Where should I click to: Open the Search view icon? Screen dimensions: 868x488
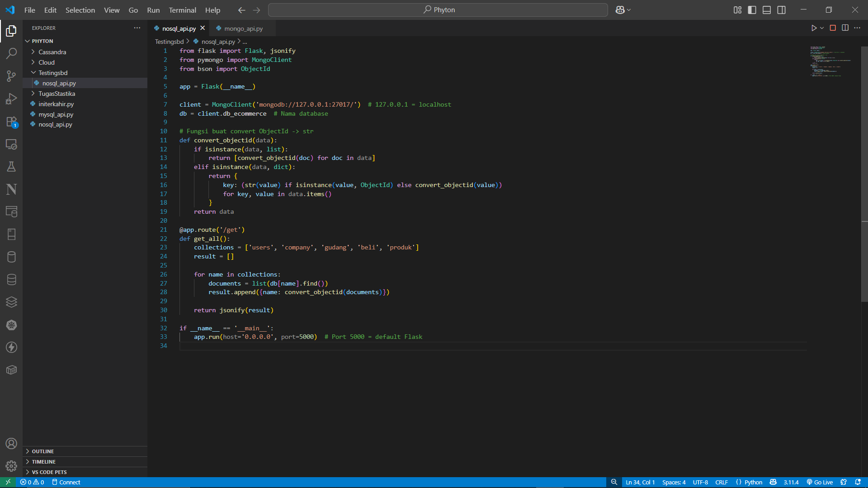pyautogui.click(x=11, y=53)
